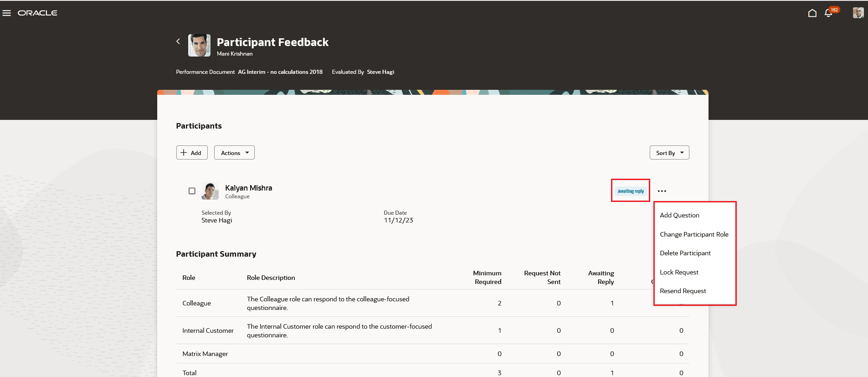868x377 pixels.
Task: Click Kalyan Mishra's profile photo
Action: click(210, 191)
